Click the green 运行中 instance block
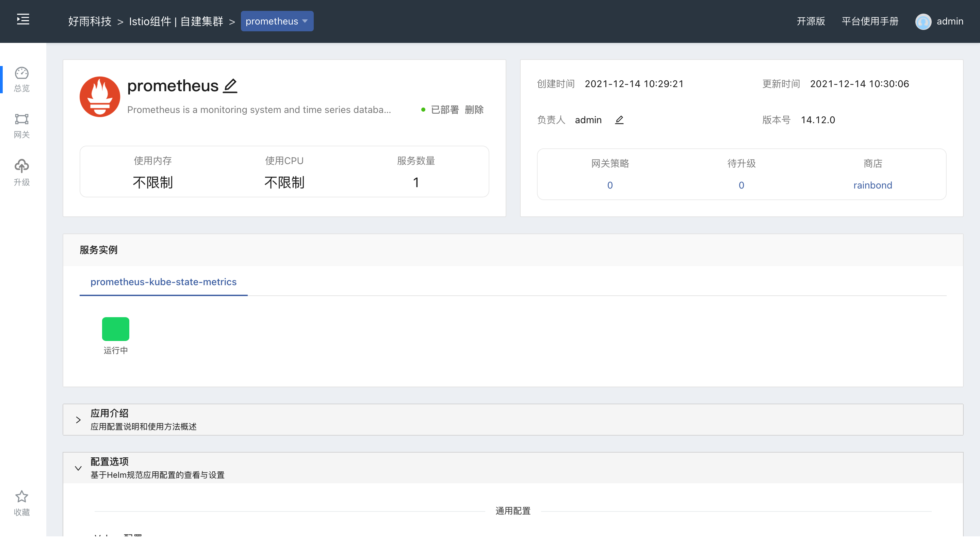The image size is (980, 537). (116, 329)
